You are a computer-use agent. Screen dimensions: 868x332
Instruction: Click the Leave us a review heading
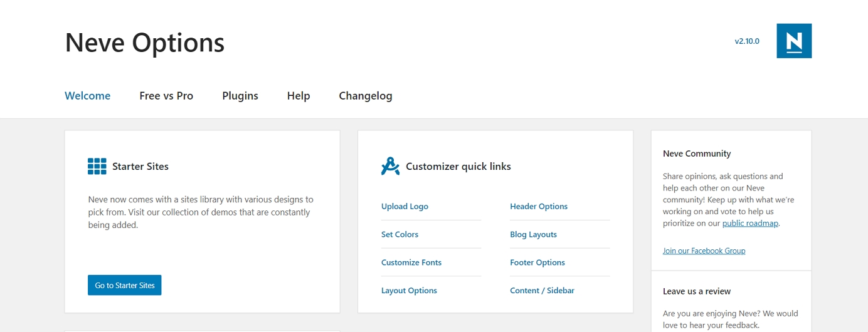pyautogui.click(x=697, y=291)
